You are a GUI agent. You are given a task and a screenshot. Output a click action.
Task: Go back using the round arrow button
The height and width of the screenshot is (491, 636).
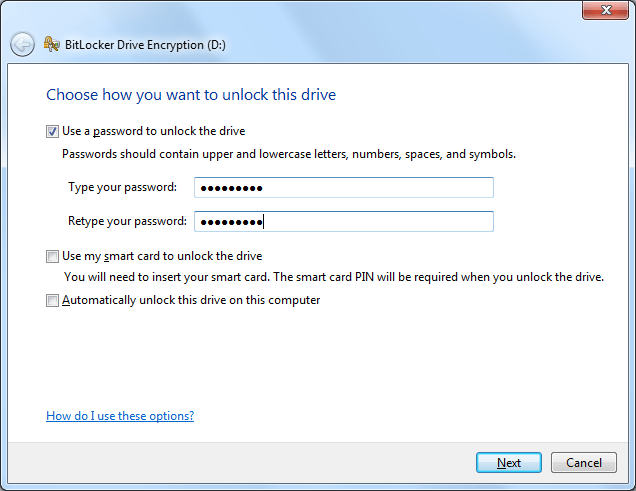(22, 44)
